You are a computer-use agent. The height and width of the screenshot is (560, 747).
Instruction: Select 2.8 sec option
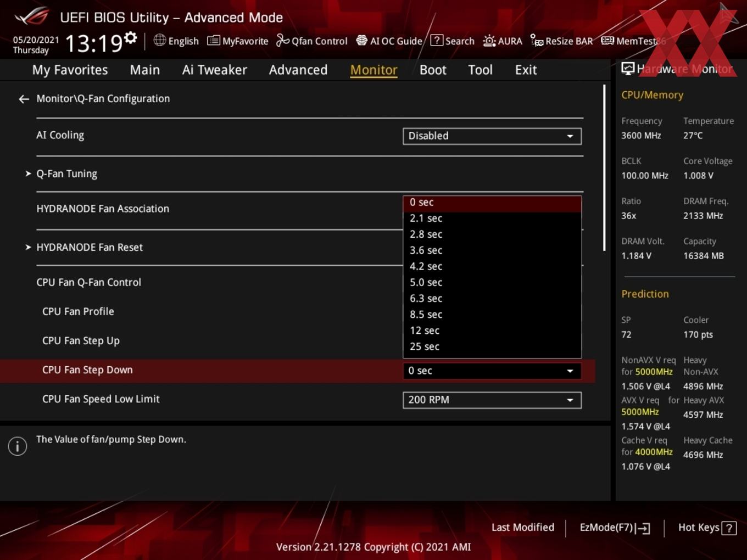(492, 234)
